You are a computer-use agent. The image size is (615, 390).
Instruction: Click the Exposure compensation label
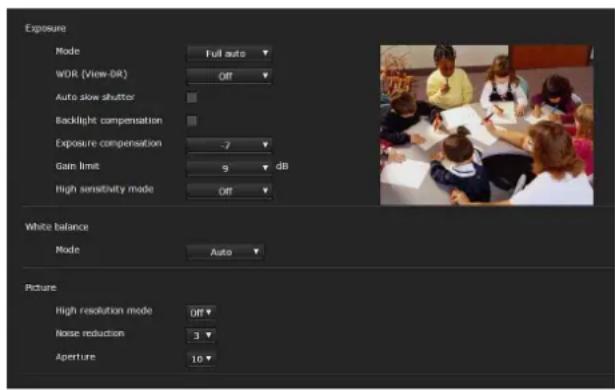(109, 143)
